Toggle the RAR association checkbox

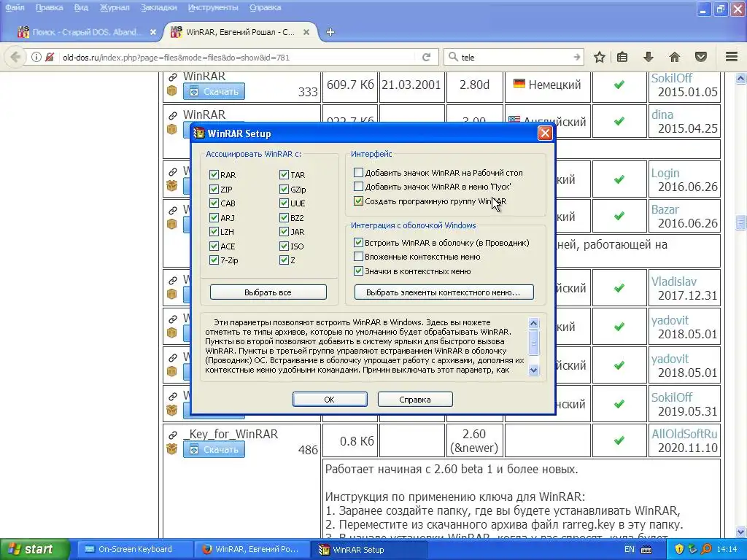pyautogui.click(x=214, y=175)
